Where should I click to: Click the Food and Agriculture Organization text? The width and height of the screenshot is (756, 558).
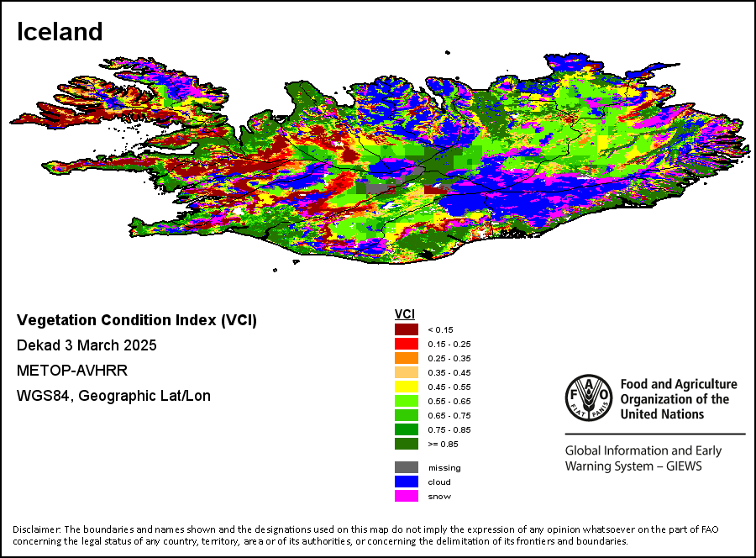679,399
